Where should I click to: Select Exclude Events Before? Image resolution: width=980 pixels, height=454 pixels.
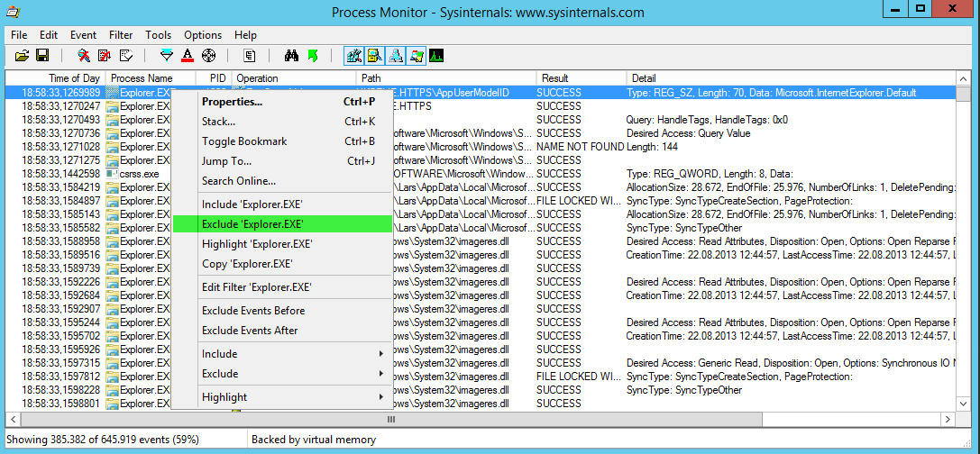(x=282, y=311)
